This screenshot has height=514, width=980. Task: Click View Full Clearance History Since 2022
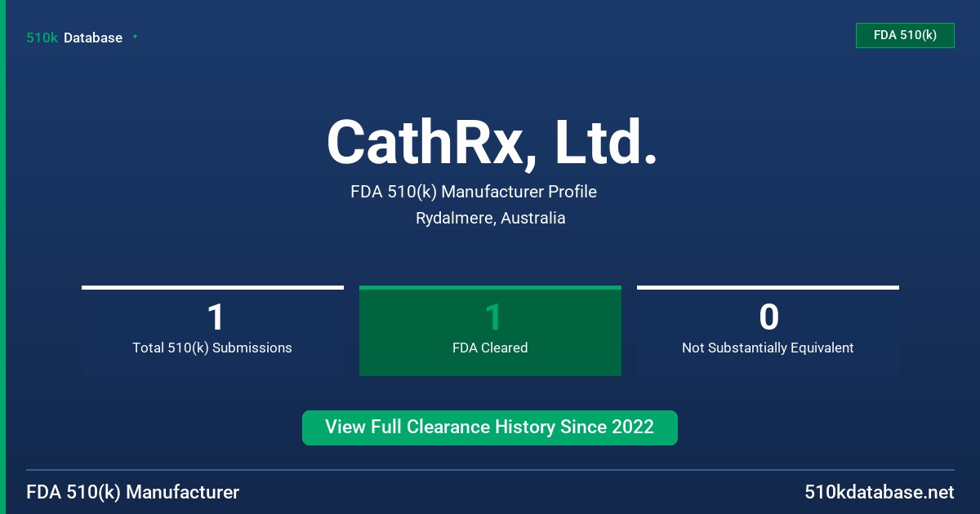click(x=490, y=428)
